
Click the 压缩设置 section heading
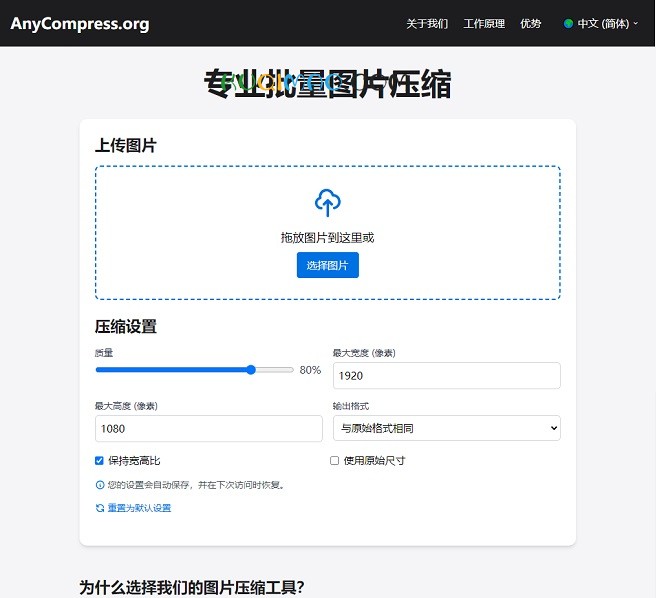126,326
